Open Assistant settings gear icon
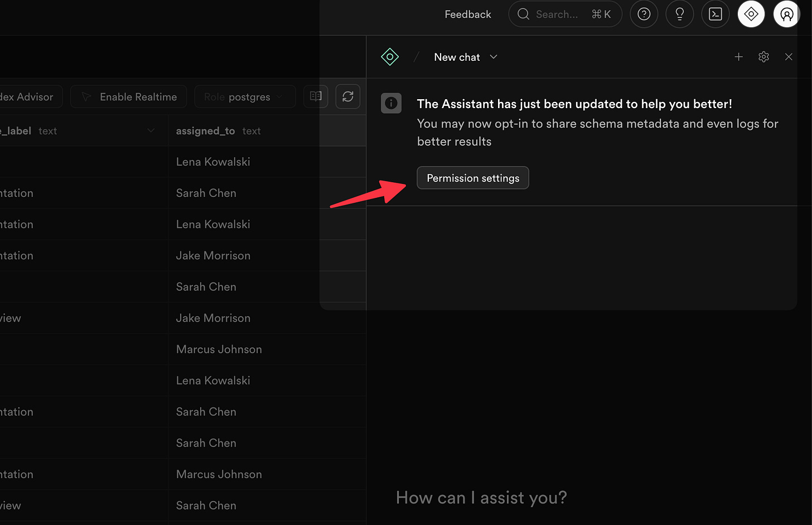Viewport: 812px width, 525px height. point(763,57)
